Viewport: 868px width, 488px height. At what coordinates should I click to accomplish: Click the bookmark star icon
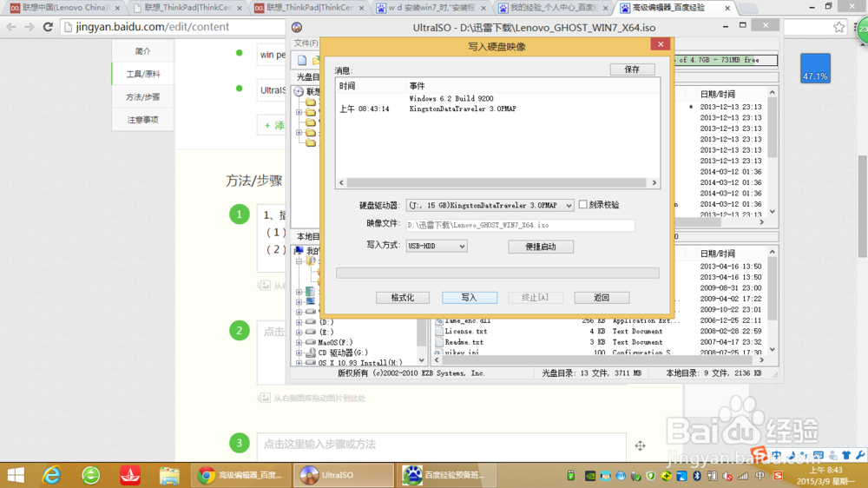839,27
